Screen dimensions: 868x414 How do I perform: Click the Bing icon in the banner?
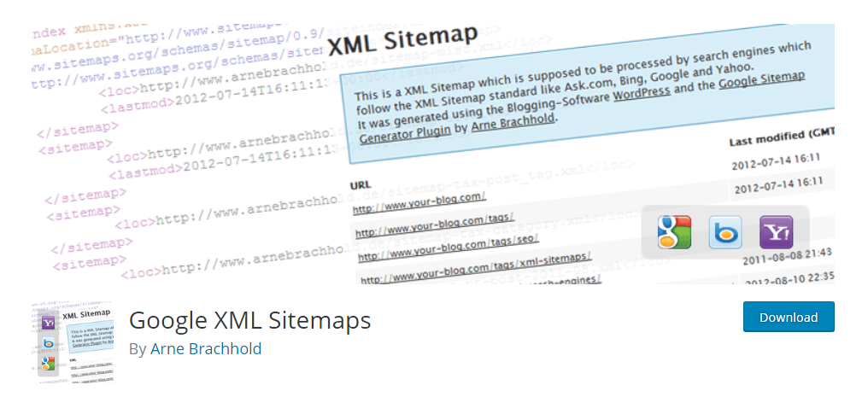tap(725, 231)
